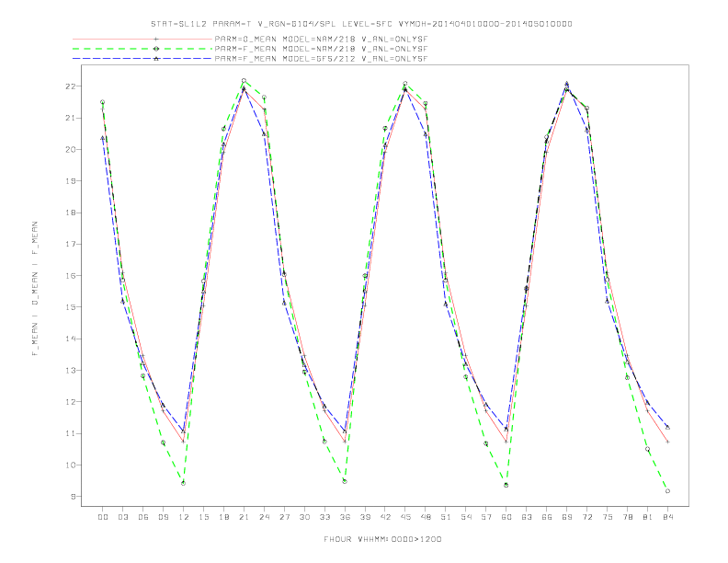Screen dimensions: 728x563
Task: Select legend entry PARM=O_MEAN MODEL=NAM/218
Action: tap(321, 39)
